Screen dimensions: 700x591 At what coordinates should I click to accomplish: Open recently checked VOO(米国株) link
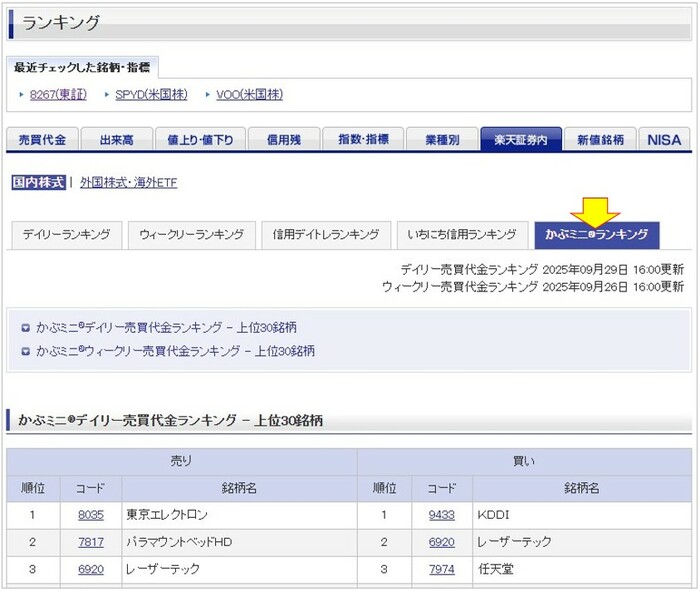point(250,95)
